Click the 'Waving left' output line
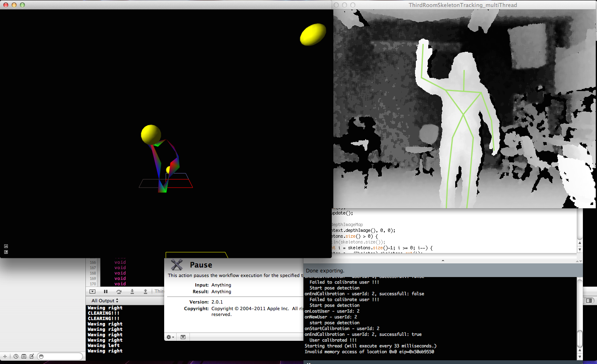 (x=104, y=345)
